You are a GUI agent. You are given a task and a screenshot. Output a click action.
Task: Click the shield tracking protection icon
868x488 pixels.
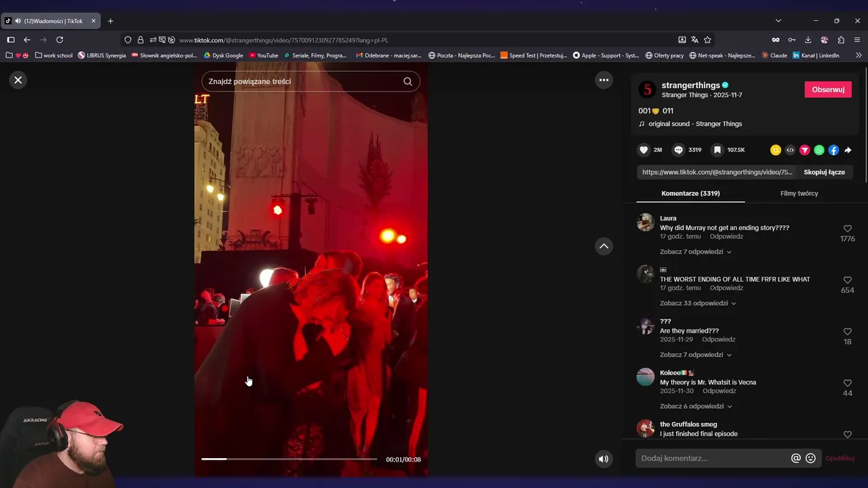(x=127, y=40)
